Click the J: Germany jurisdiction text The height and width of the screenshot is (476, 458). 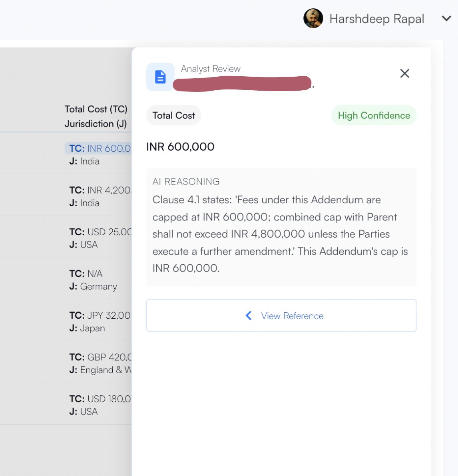[x=93, y=287]
